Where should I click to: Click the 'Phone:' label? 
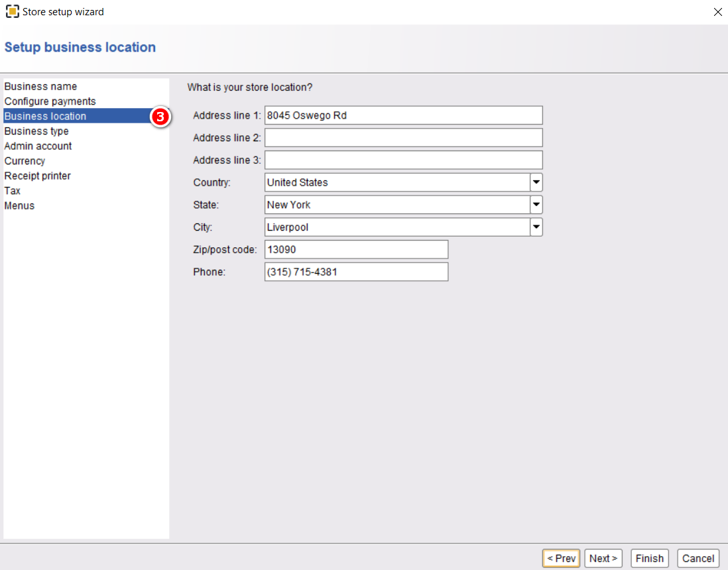pos(209,272)
